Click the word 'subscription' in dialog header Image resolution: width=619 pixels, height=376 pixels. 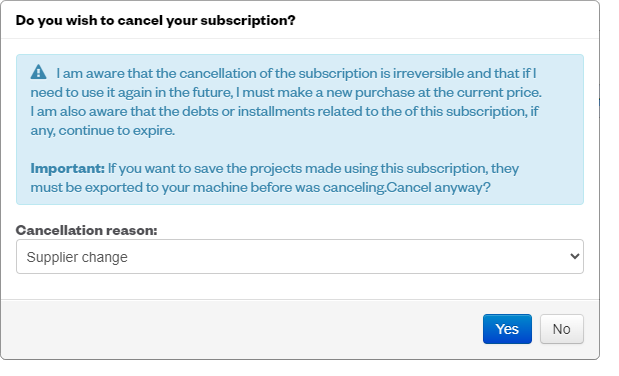(x=248, y=20)
